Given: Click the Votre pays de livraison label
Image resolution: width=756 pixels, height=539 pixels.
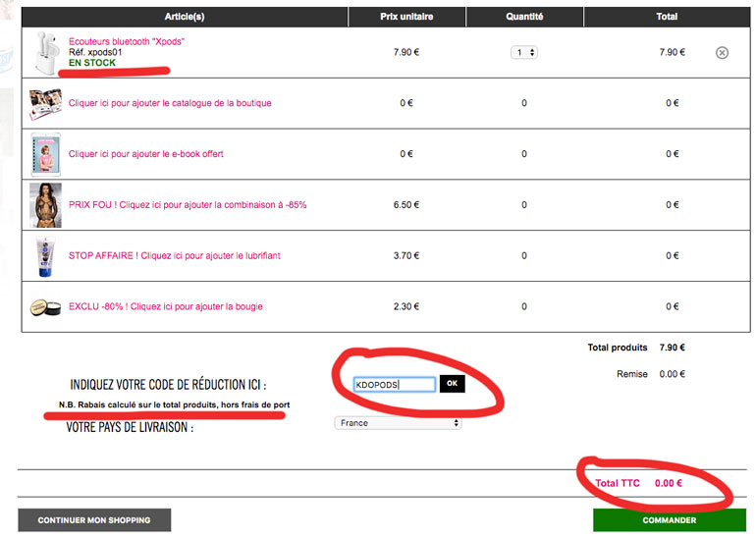Looking at the screenshot, I should point(130,427).
